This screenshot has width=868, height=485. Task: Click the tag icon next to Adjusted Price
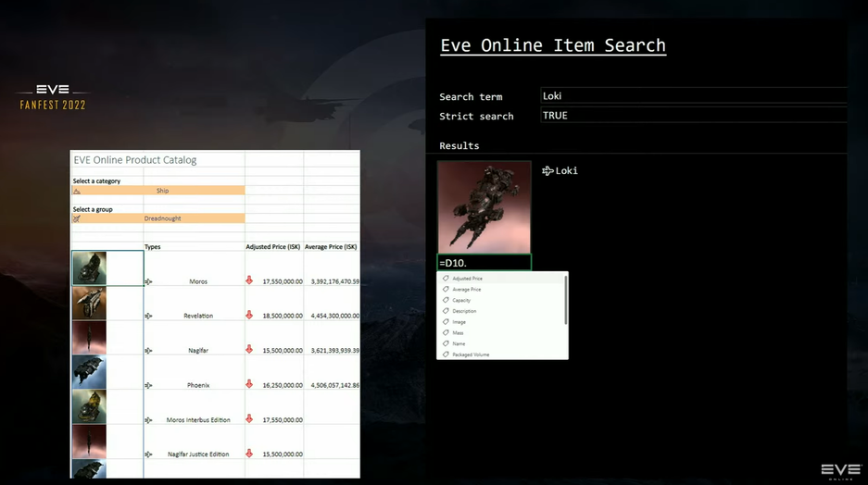446,279
